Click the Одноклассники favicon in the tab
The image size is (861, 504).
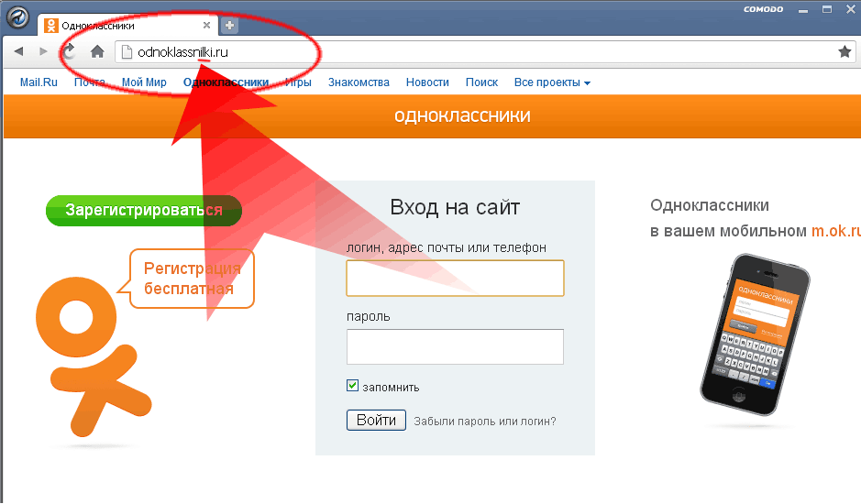point(51,26)
